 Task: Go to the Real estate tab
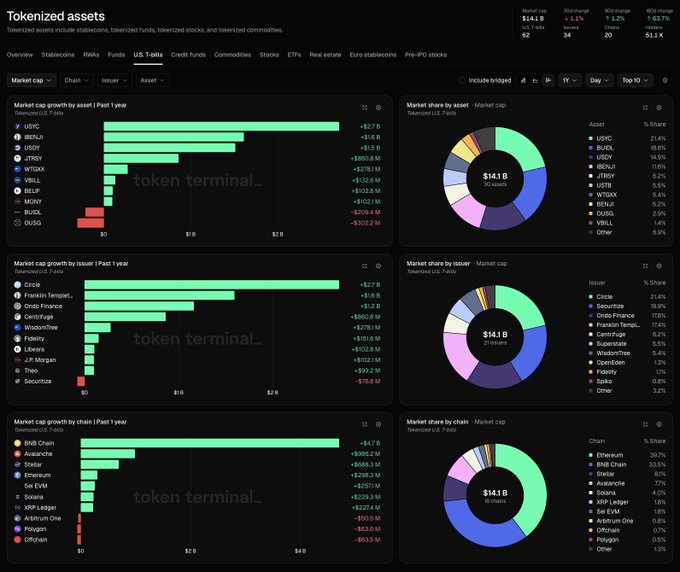click(325, 55)
